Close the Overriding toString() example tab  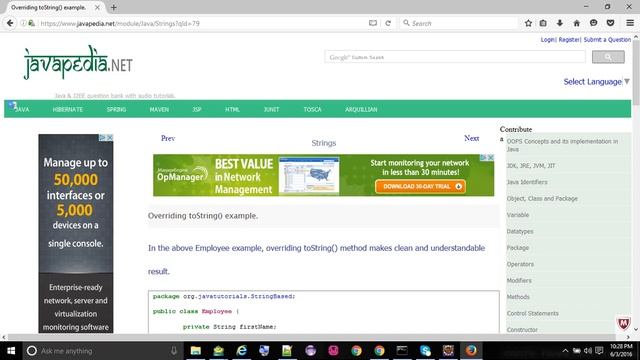tap(97, 7)
